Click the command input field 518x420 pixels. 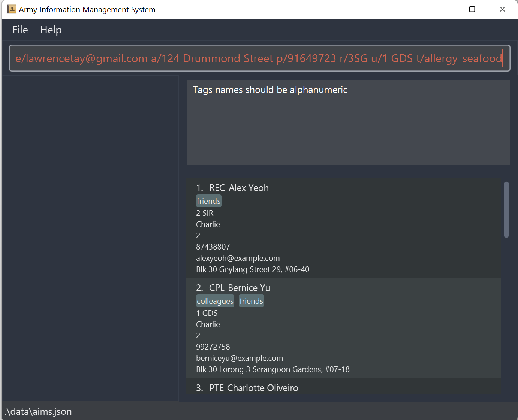click(259, 58)
